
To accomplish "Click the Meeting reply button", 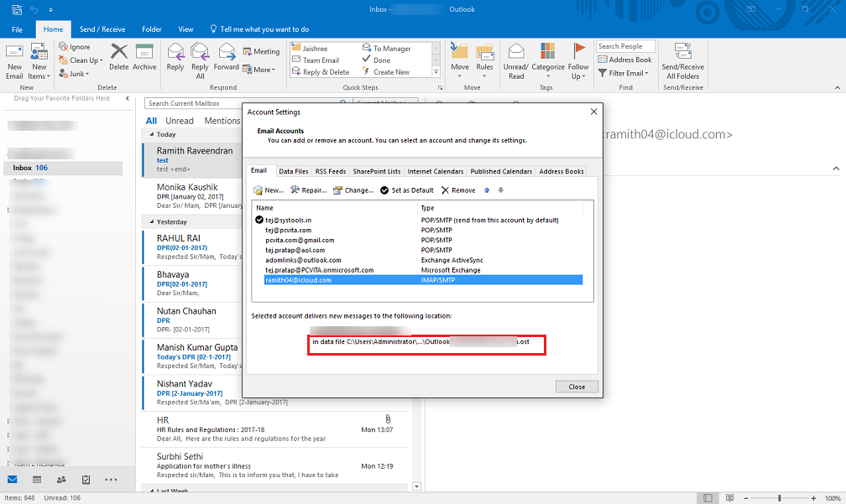I will point(261,52).
